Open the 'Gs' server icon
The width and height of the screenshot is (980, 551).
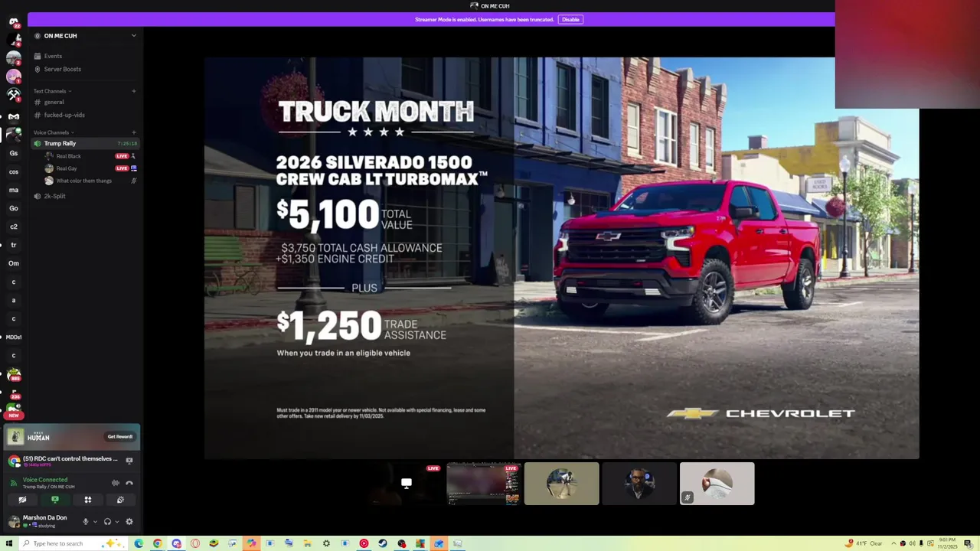pyautogui.click(x=14, y=153)
